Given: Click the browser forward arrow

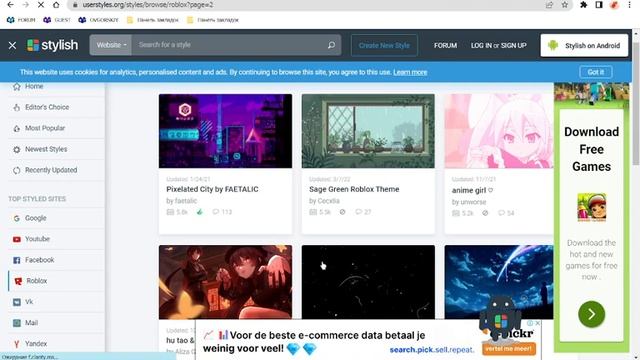Looking at the screenshot, I should point(25,5).
